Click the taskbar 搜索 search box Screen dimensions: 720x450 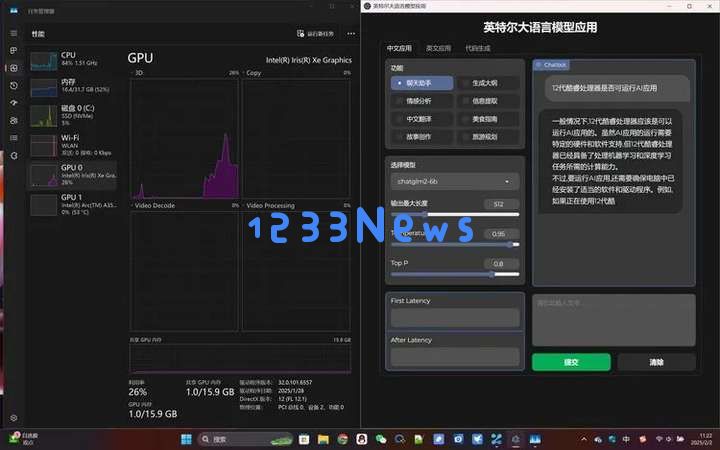coord(245,439)
